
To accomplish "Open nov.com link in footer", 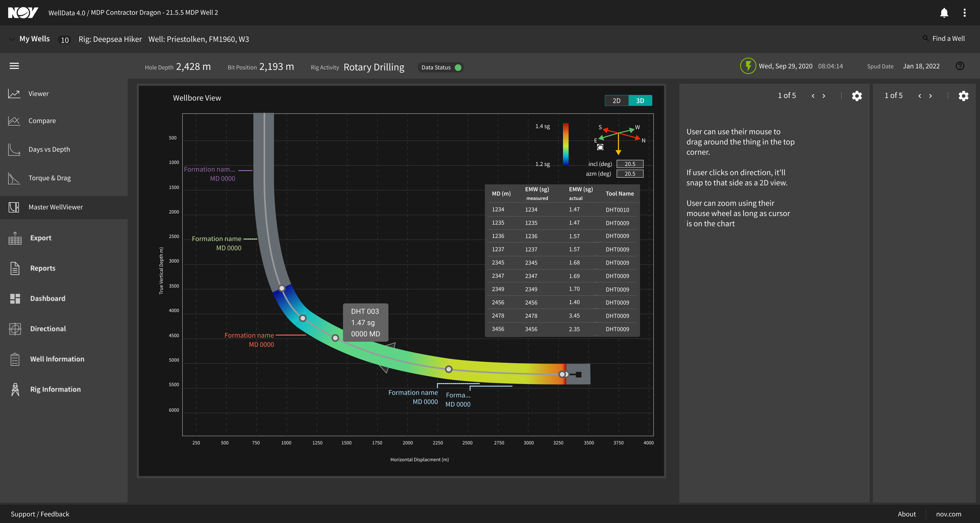I will pos(949,514).
